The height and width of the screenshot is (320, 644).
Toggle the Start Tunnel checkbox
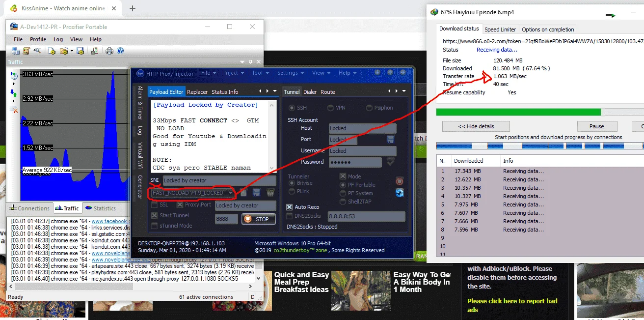154,215
